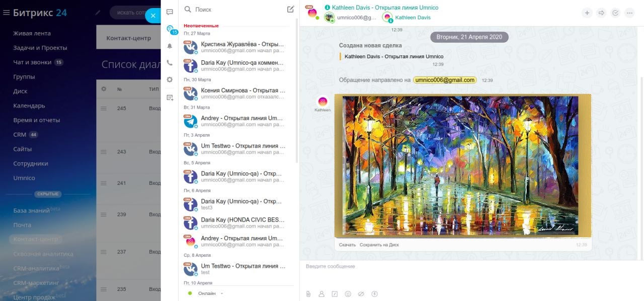This screenshot has height=301, width=644.
Task: Click the row menu icon for dialog 243
Action: [x=104, y=152]
